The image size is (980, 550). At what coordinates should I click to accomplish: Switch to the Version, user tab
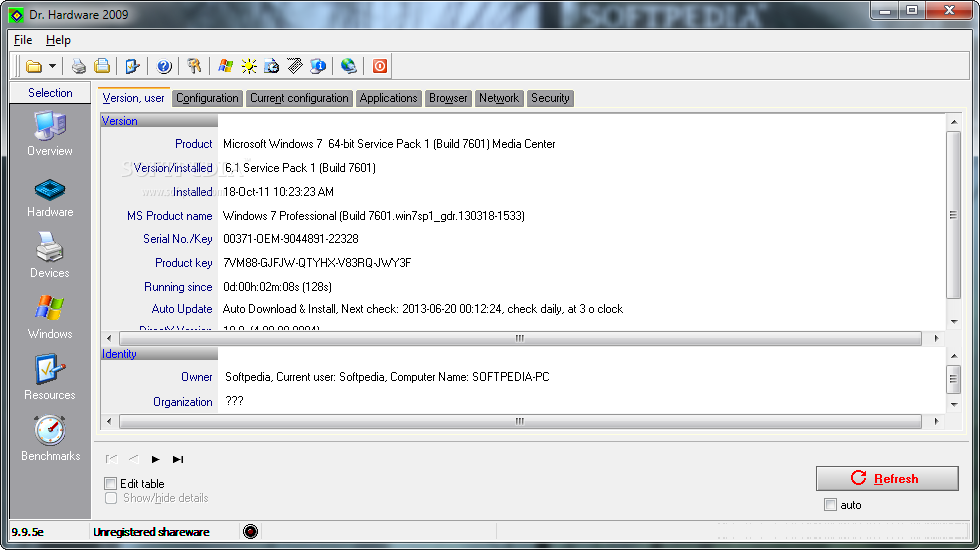pos(134,98)
